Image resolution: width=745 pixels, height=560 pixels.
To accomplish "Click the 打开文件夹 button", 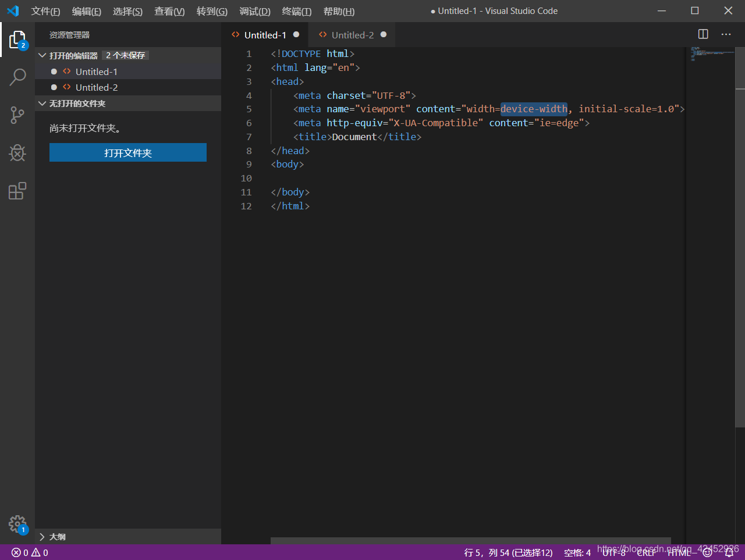I will pyautogui.click(x=128, y=152).
